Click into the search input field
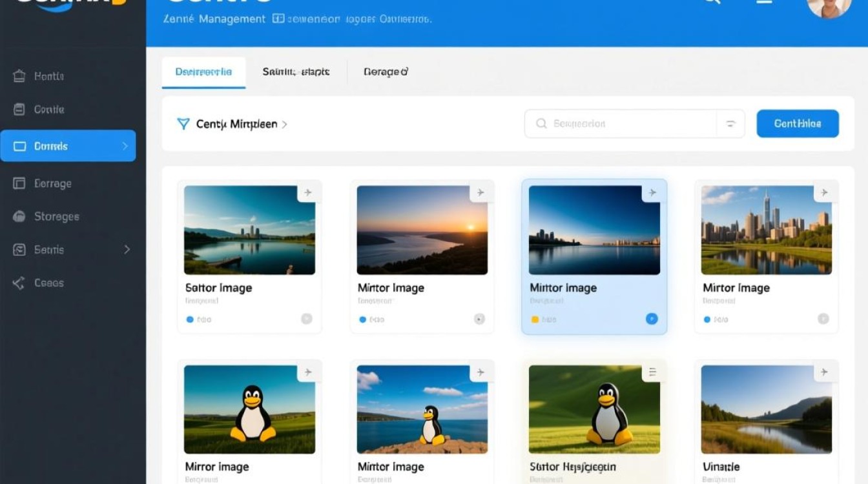The width and height of the screenshot is (868, 484). click(x=634, y=123)
